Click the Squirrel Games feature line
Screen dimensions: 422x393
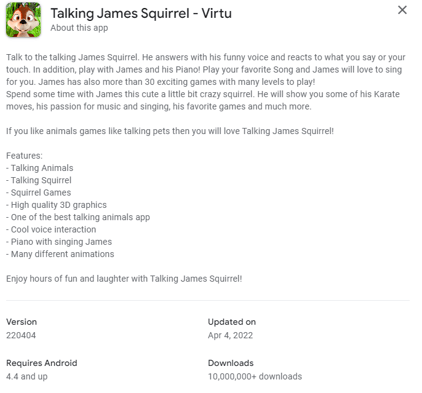tap(39, 193)
